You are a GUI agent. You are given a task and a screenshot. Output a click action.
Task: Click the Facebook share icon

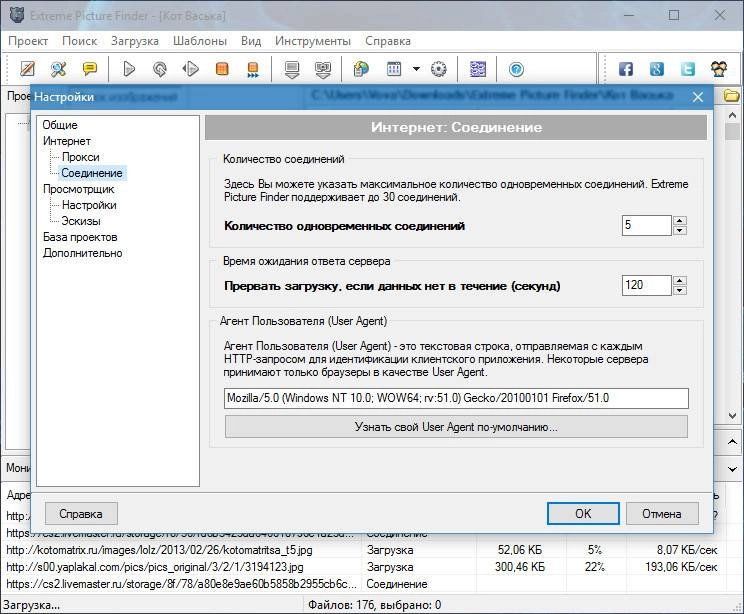[626, 69]
